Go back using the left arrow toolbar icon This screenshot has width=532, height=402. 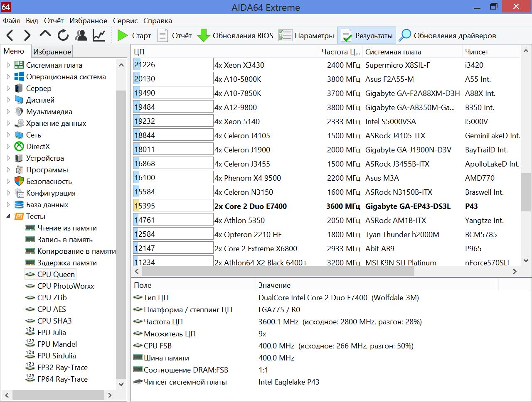[x=10, y=35]
